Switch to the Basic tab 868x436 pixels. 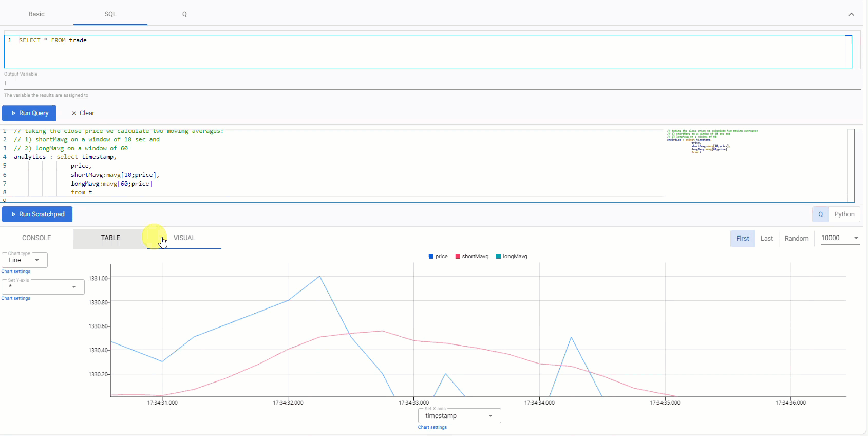36,14
